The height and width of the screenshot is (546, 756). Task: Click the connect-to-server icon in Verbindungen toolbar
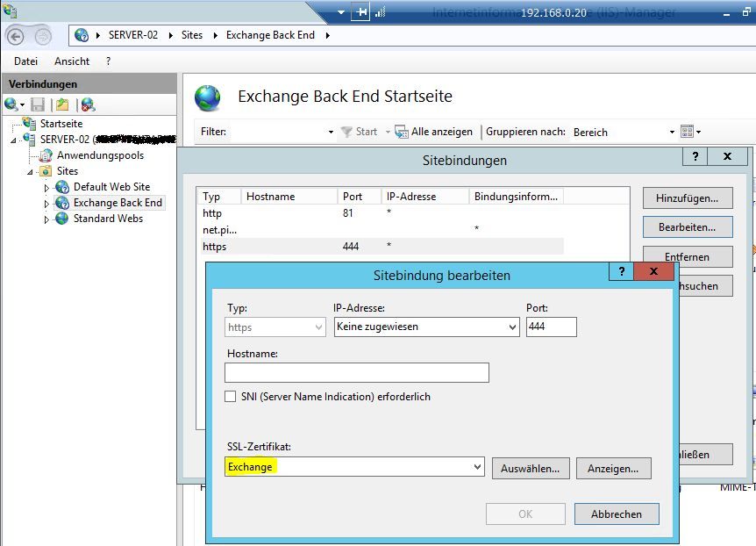click(x=11, y=104)
